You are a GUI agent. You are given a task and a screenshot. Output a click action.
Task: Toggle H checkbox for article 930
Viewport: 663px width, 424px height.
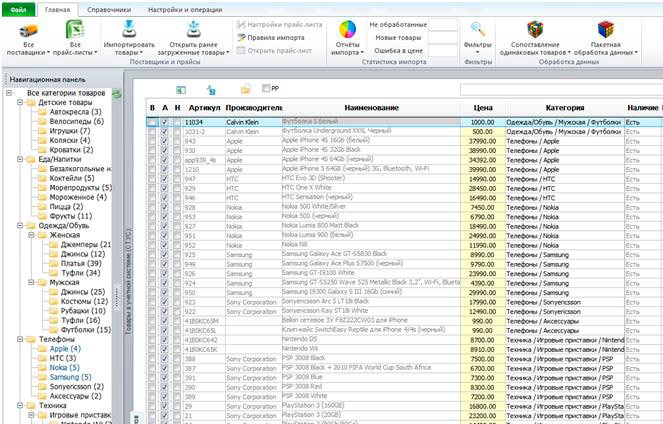pos(177,150)
